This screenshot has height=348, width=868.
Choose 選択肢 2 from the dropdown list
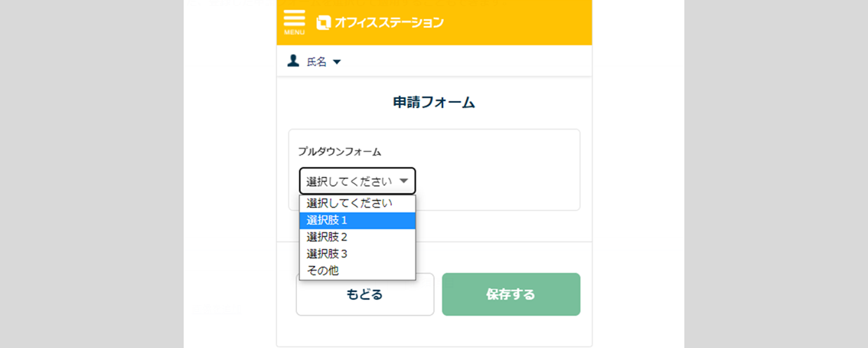pyautogui.click(x=328, y=237)
